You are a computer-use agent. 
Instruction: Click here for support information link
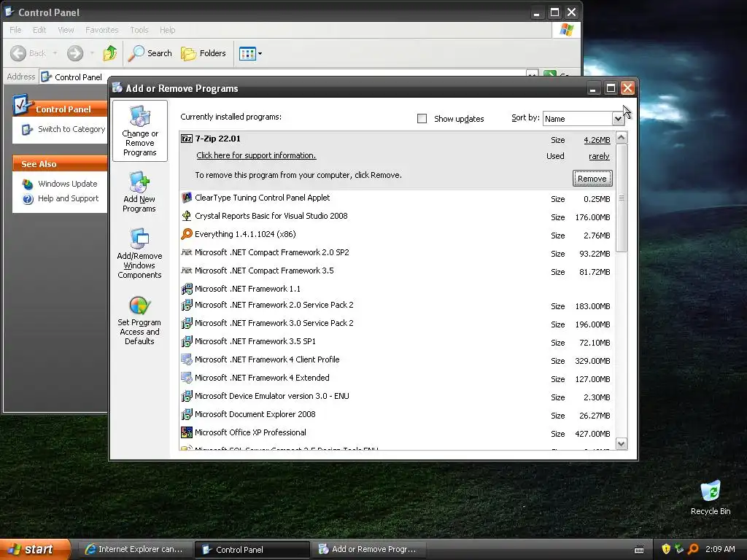click(256, 155)
